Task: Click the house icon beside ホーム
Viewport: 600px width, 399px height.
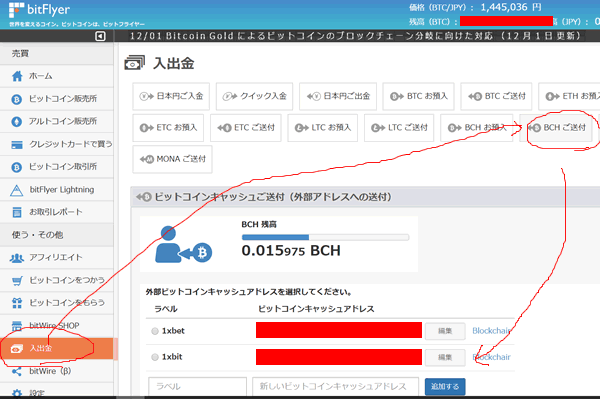Action: [17, 76]
